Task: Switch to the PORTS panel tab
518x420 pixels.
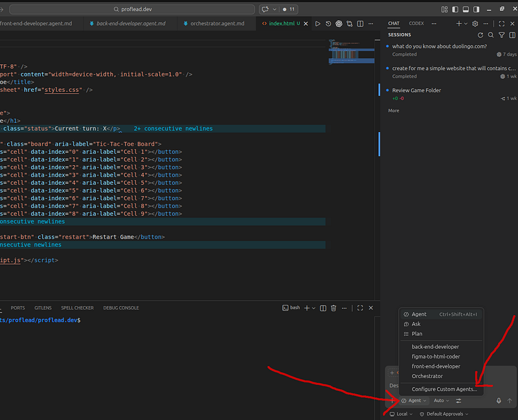Action: coord(18,308)
